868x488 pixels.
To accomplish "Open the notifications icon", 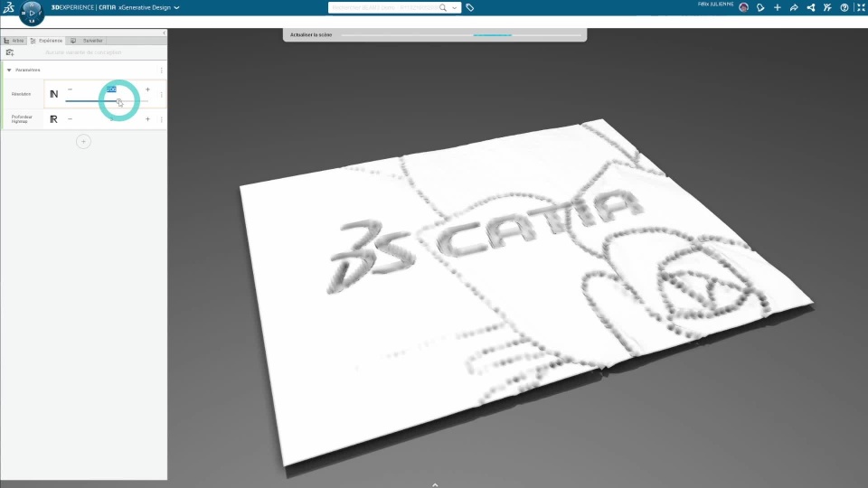I will click(x=760, y=8).
